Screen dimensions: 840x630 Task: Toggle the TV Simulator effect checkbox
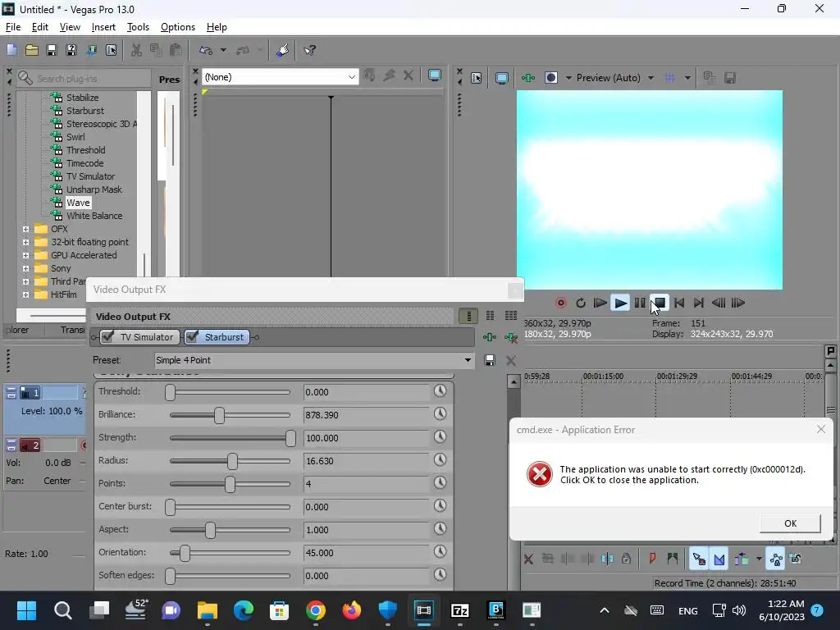tap(107, 336)
